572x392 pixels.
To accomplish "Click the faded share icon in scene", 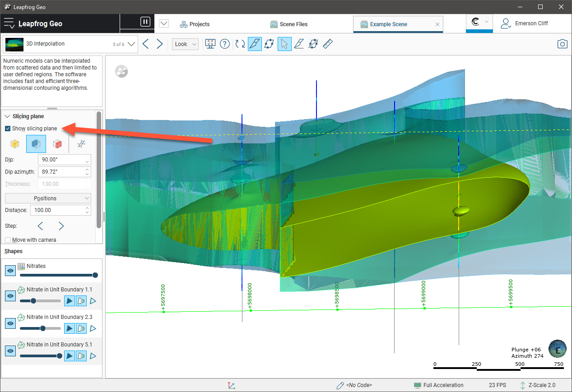I will pyautogui.click(x=121, y=71).
